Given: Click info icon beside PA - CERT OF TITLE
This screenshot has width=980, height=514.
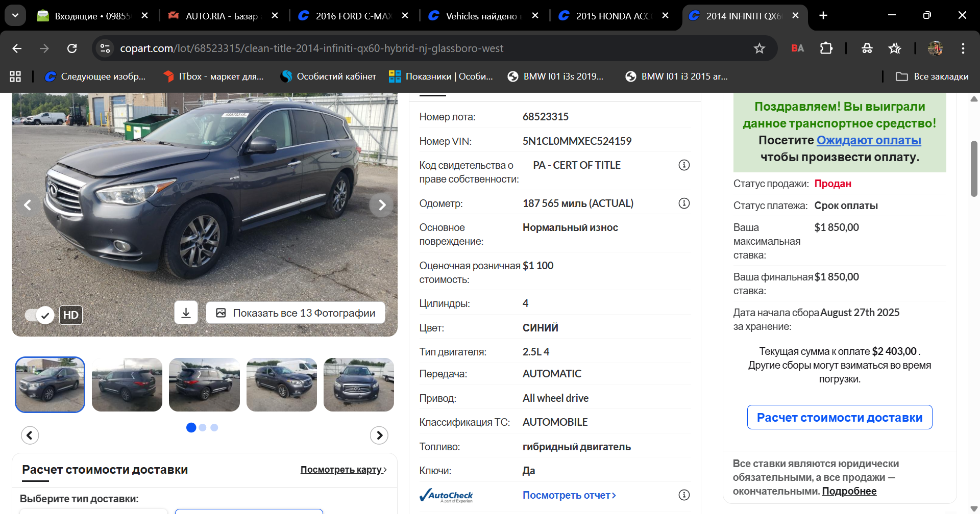Looking at the screenshot, I should pos(684,165).
